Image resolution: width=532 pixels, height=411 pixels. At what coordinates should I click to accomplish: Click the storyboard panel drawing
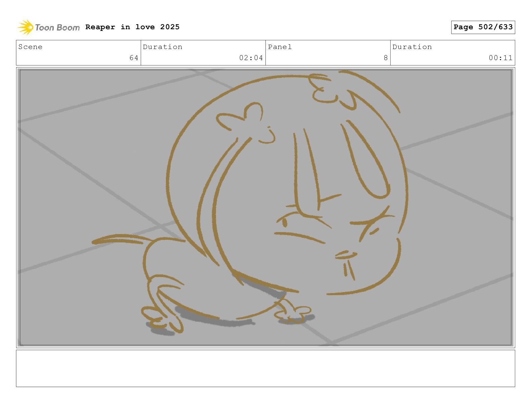click(x=265, y=208)
